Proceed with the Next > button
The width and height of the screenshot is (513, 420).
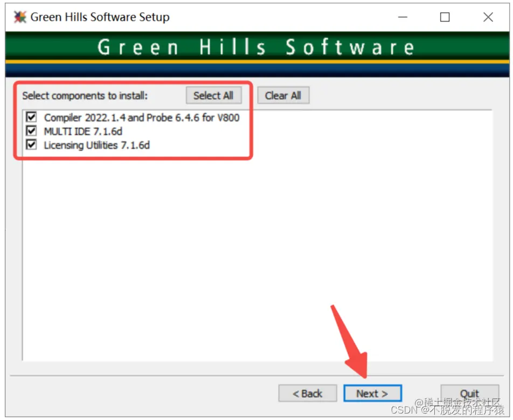click(x=372, y=393)
